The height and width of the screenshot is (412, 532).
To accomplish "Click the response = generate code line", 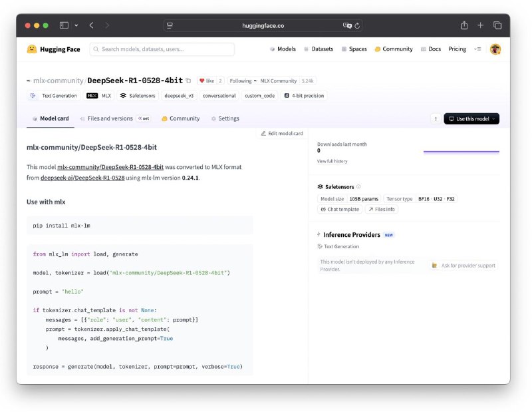I will click(x=138, y=367).
